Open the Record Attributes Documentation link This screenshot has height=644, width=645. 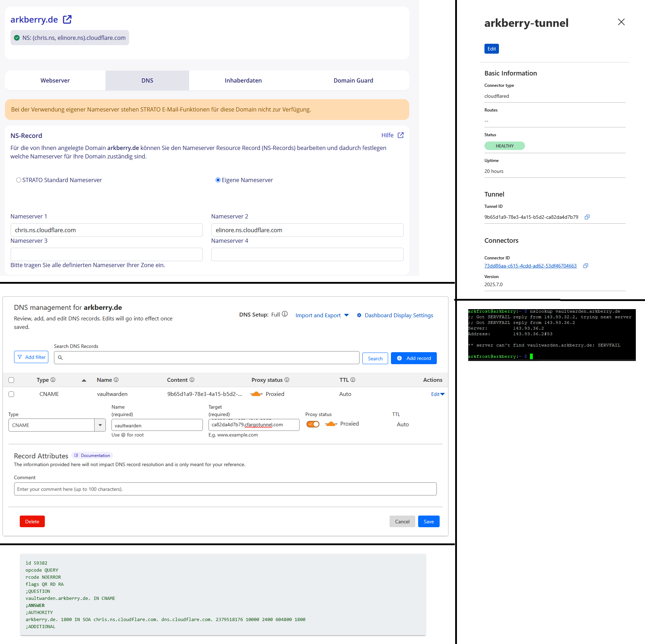coord(92,456)
